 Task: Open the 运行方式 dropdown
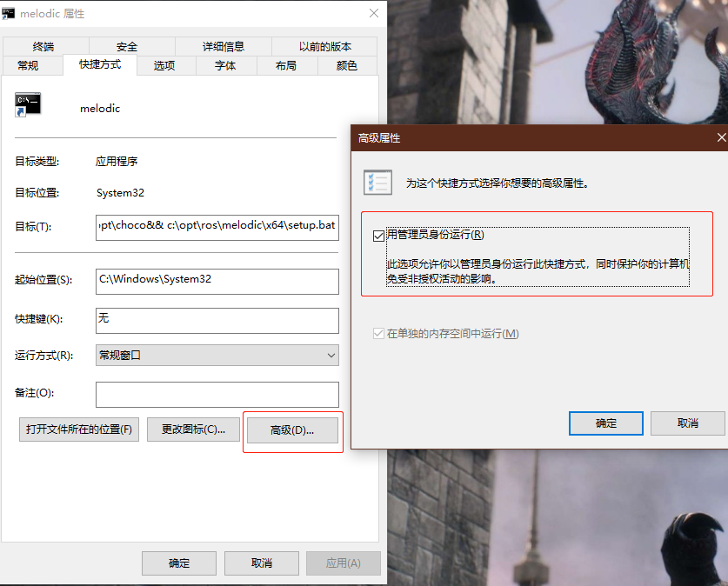(x=331, y=355)
